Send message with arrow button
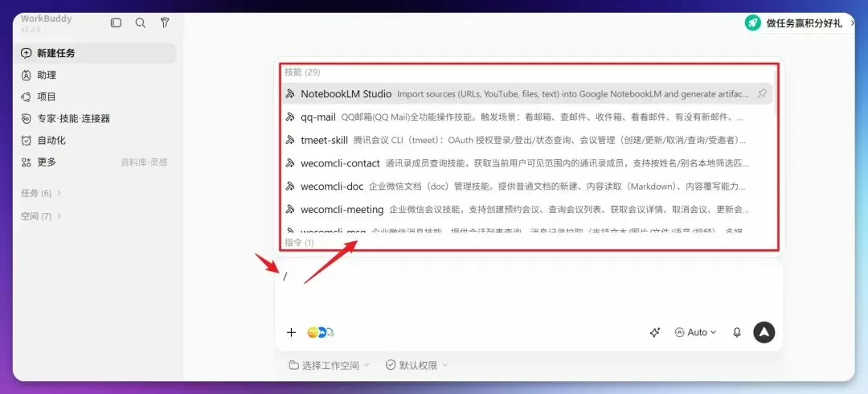The height and width of the screenshot is (394, 868). [x=764, y=332]
